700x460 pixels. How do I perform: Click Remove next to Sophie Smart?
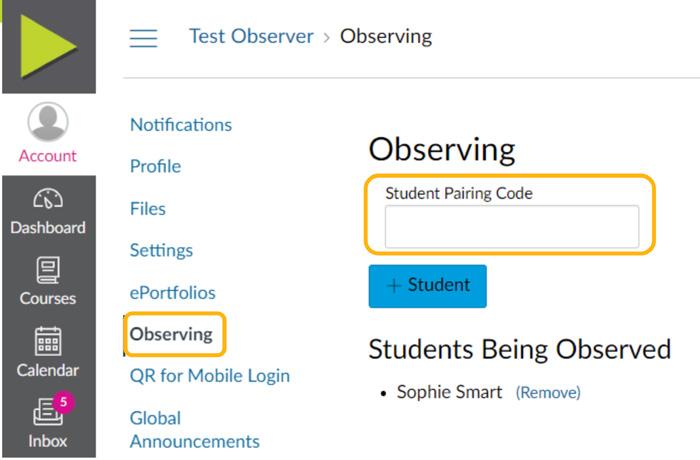[548, 393]
